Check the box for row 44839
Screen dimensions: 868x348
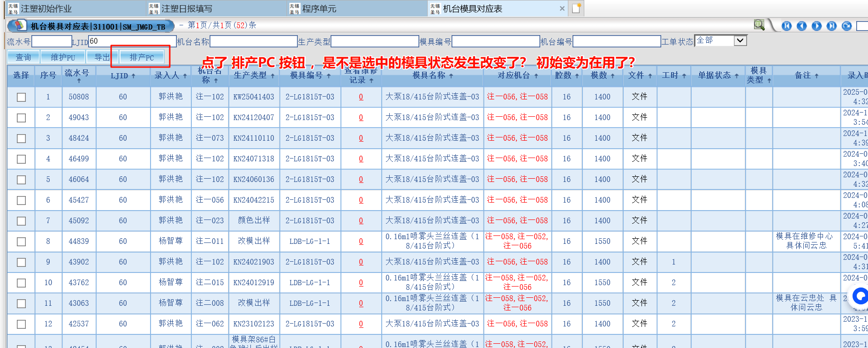point(21,242)
